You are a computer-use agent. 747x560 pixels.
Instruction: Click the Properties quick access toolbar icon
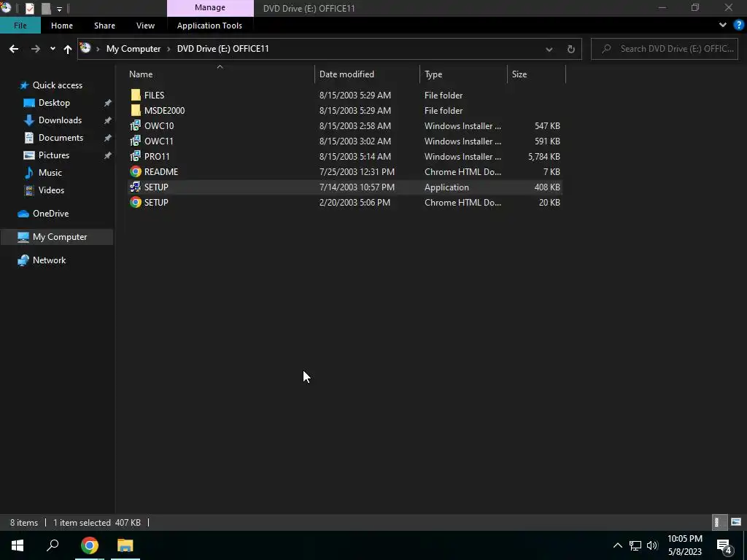pyautogui.click(x=29, y=8)
